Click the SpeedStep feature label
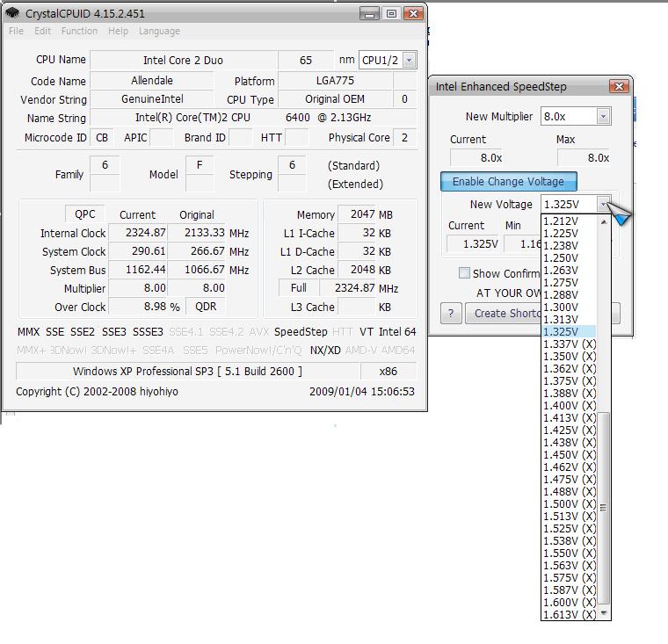Screen dimensions: 668x644 click(301, 332)
